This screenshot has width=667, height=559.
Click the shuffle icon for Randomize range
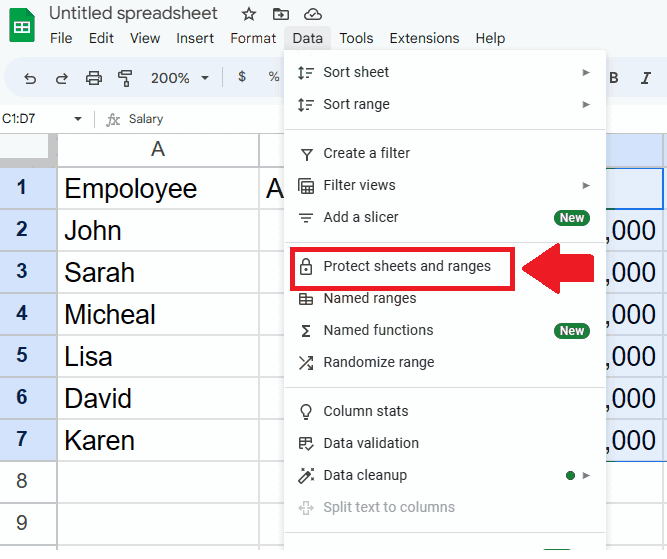point(306,363)
